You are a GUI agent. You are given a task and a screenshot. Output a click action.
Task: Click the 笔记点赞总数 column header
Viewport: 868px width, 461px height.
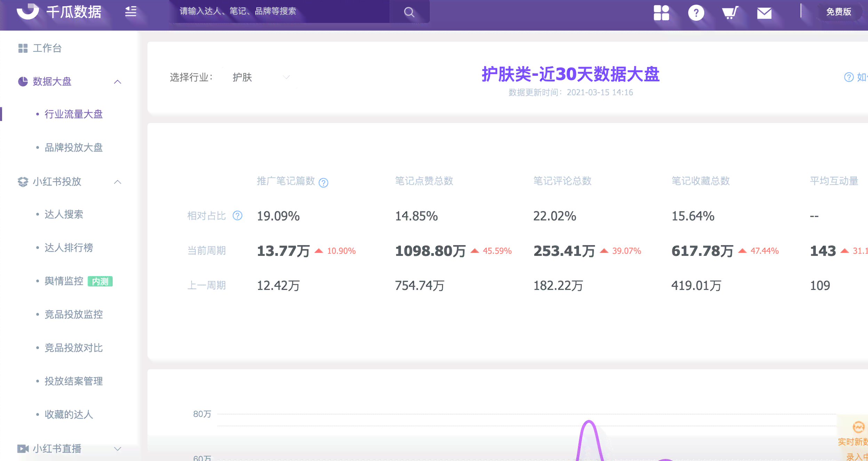tap(424, 181)
